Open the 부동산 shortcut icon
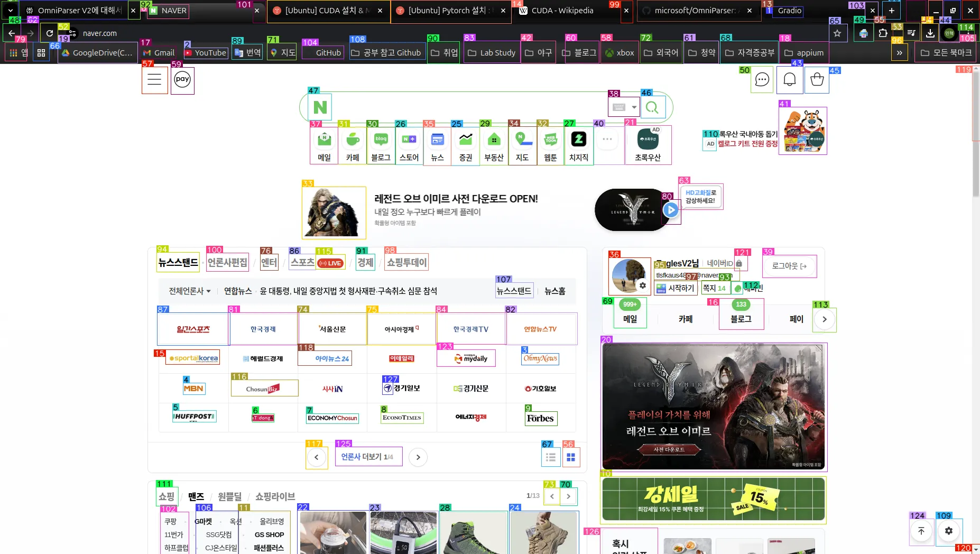Image resolution: width=980 pixels, height=554 pixels. pos(494,145)
